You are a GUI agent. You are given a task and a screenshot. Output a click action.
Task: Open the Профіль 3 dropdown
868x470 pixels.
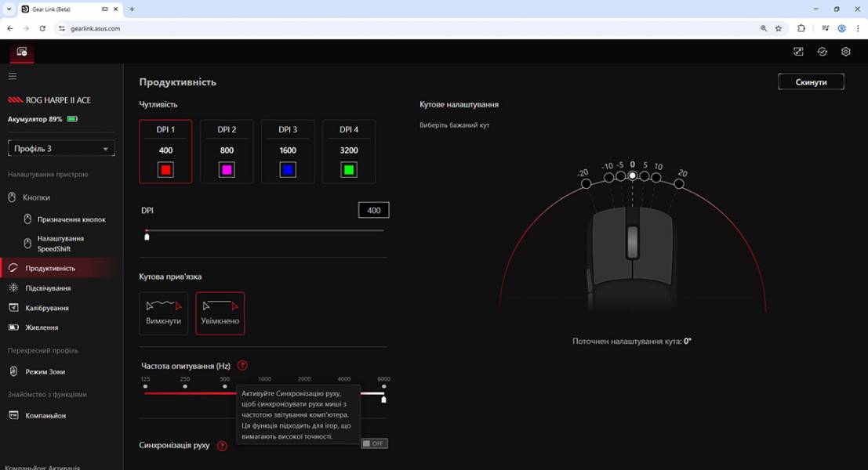61,148
